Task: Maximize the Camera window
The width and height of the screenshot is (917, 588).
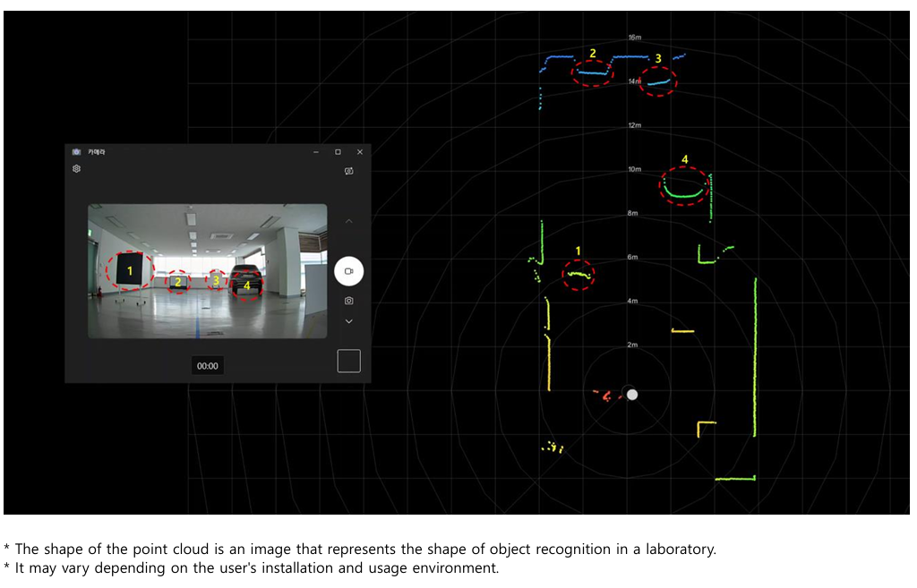Action: click(x=338, y=152)
